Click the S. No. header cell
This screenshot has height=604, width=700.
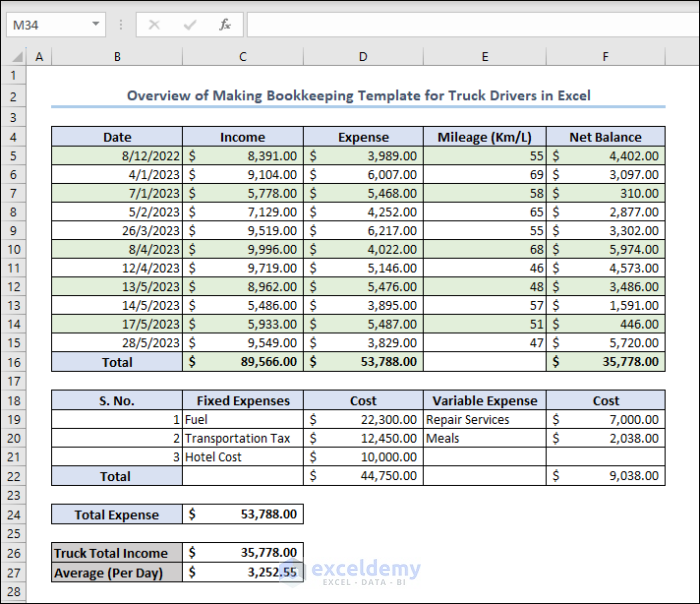[x=117, y=400]
